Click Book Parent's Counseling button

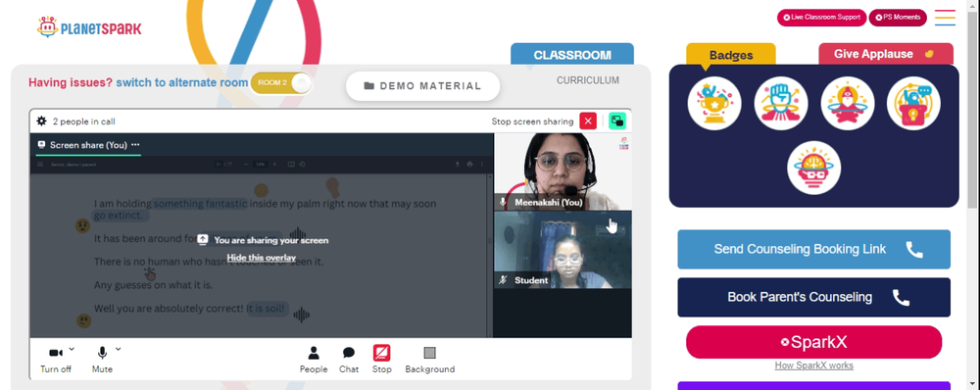pos(813,298)
